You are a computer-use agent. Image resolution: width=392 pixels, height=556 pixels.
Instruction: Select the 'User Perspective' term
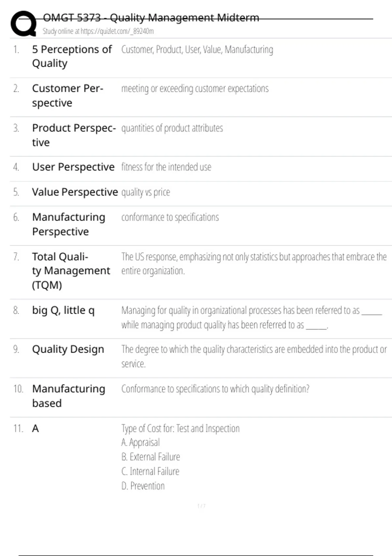pyautogui.click(x=73, y=167)
